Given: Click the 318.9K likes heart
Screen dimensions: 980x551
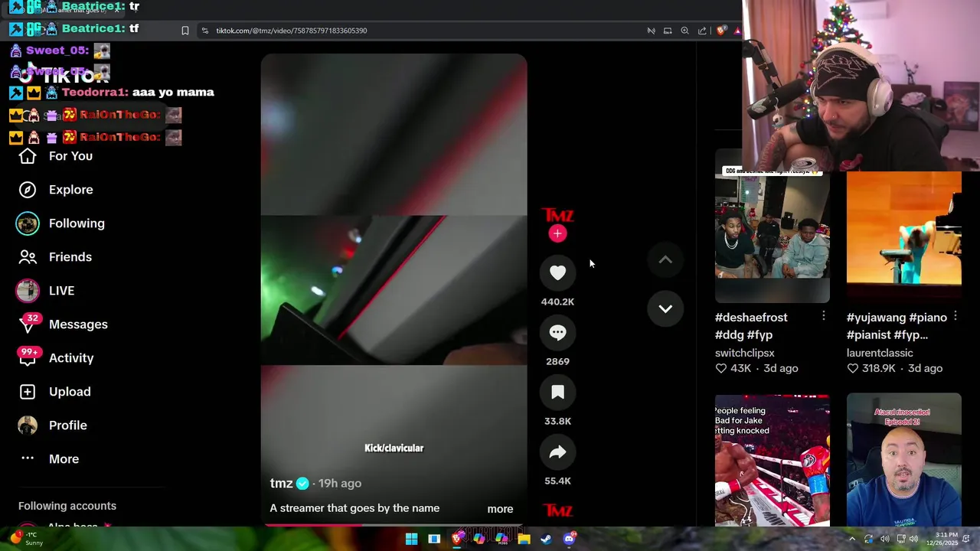Looking at the screenshot, I should tap(852, 368).
